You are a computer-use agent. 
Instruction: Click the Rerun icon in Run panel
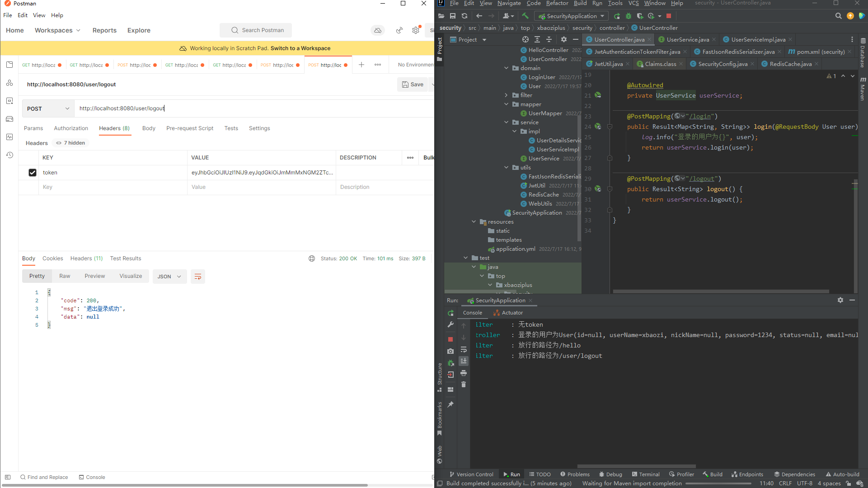pyautogui.click(x=450, y=313)
